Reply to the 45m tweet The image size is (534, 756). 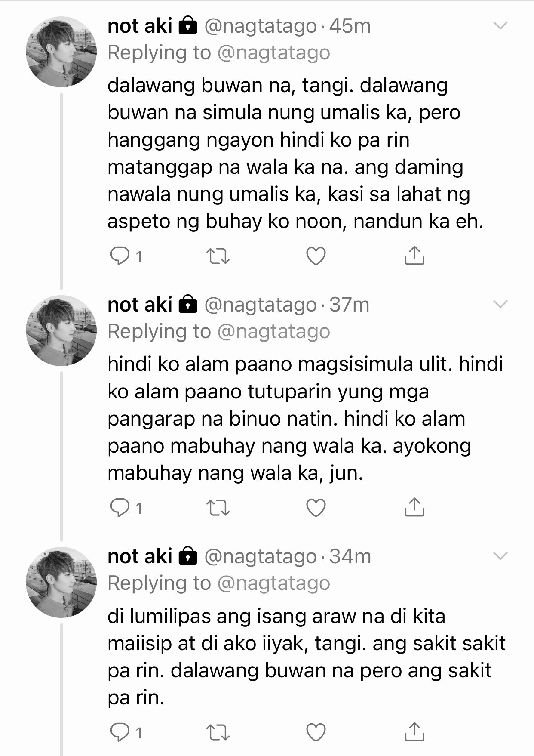[x=120, y=256]
